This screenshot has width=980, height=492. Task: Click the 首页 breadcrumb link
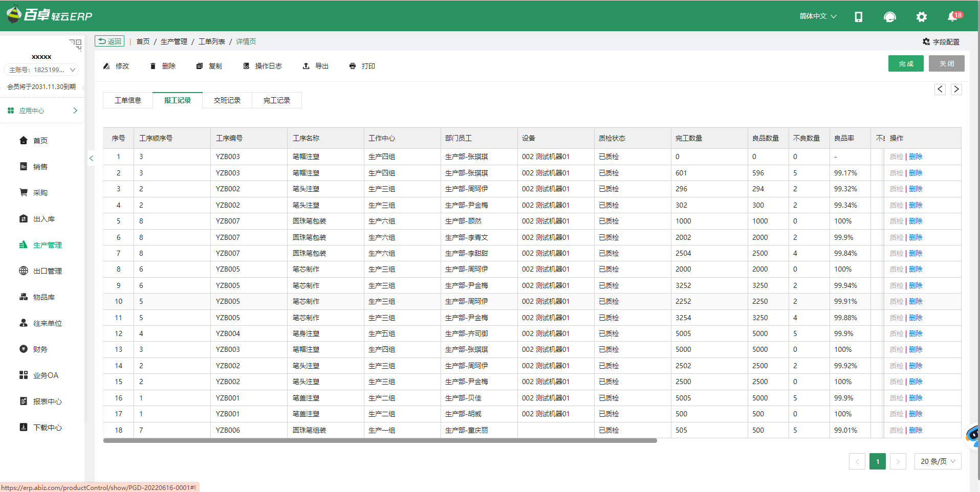pos(143,41)
